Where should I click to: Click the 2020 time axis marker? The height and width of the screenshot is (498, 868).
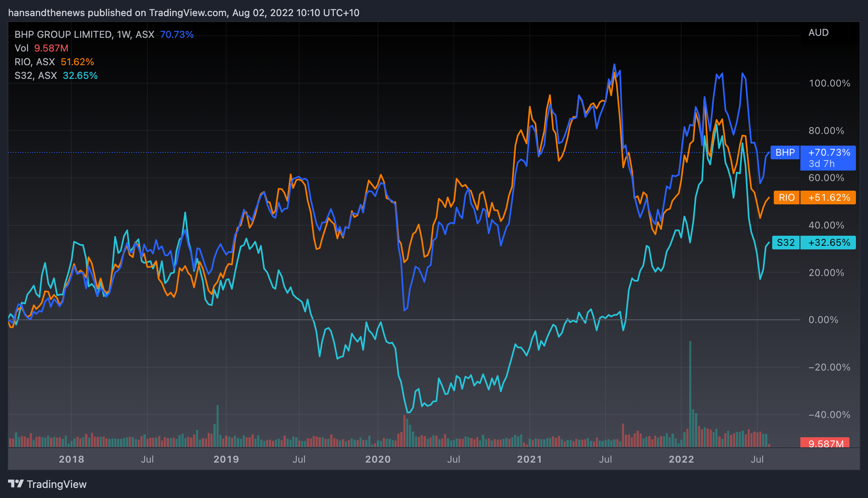point(378,459)
